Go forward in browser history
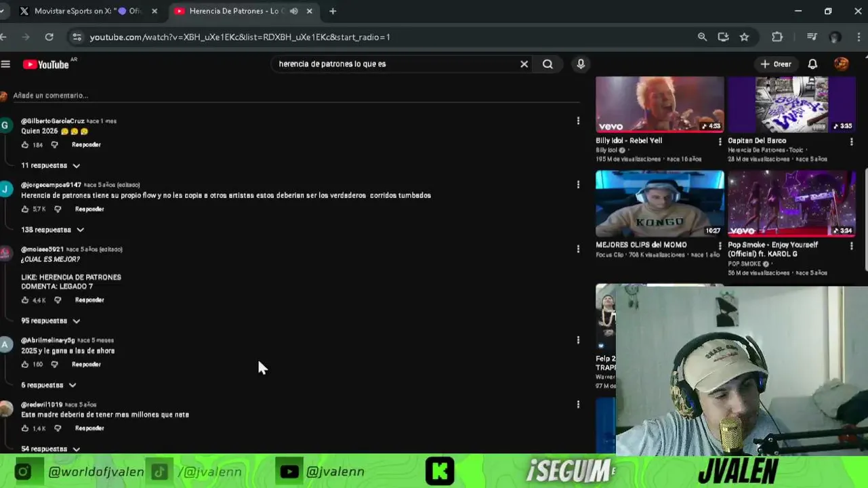Image resolution: width=868 pixels, height=488 pixels. [26, 37]
